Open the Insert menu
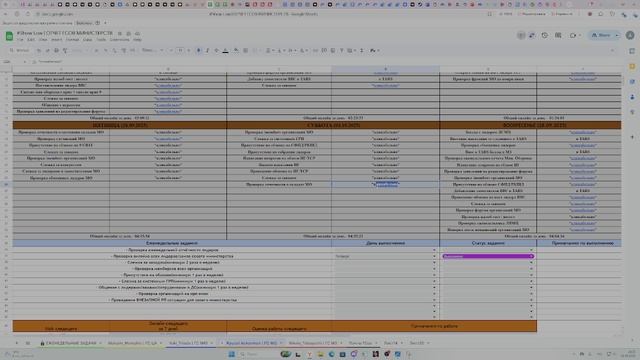This screenshot has width=640, height=360. (x=57, y=40)
